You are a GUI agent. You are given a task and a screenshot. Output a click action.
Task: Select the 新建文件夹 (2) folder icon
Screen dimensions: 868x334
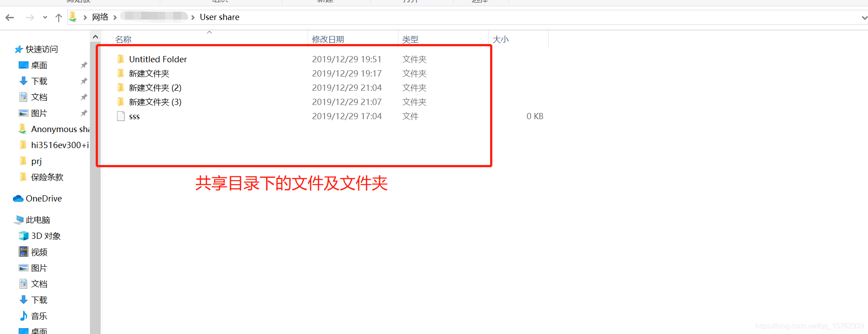pyautogui.click(x=121, y=88)
